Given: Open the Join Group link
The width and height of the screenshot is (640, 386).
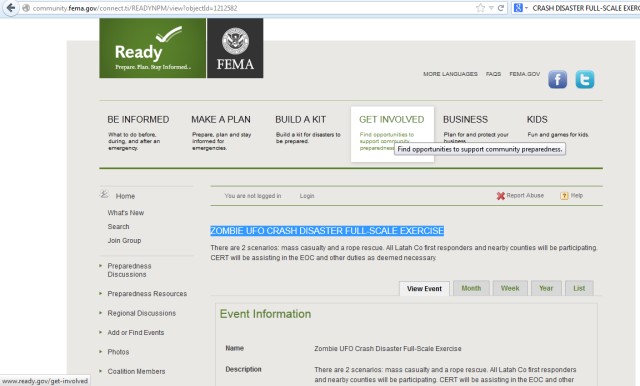Looking at the screenshot, I should click(124, 240).
